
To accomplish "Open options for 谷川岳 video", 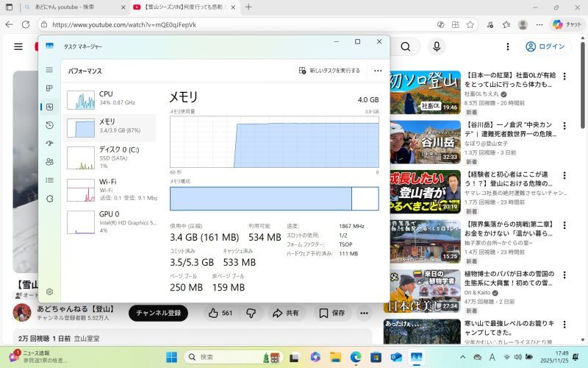I will pyautogui.click(x=564, y=126).
